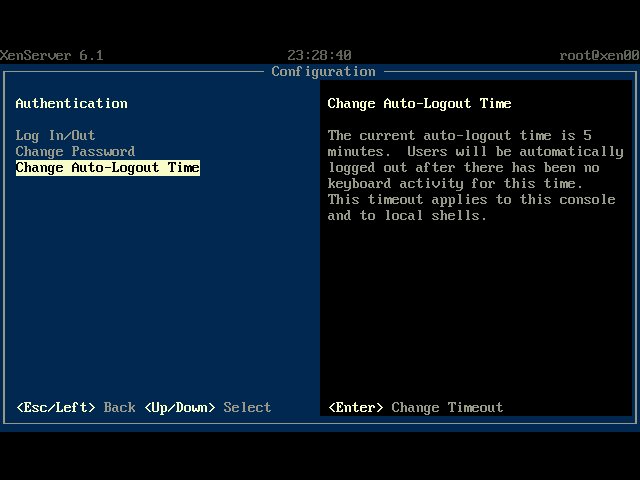
Task: Click the line 'This timeout applies to this console'
Action: [471, 200]
